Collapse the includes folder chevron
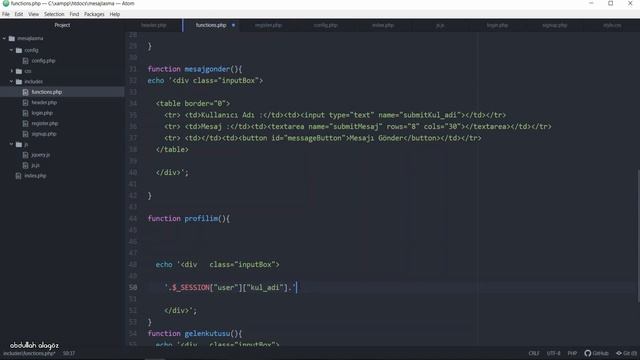 [11, 82]
